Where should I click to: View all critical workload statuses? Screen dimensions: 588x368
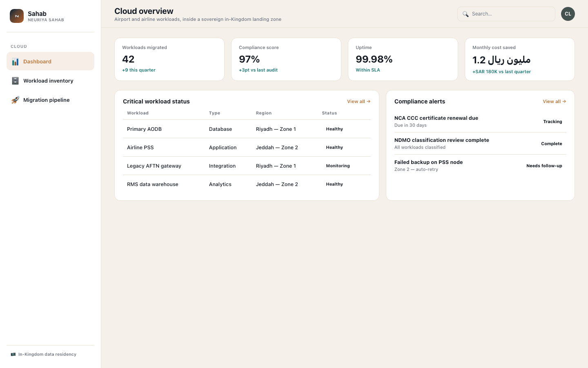[x=359, y=101]
